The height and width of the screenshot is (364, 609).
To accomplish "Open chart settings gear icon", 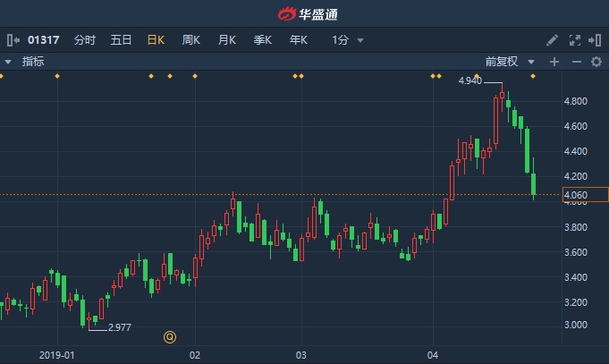I will coord(596,62).
